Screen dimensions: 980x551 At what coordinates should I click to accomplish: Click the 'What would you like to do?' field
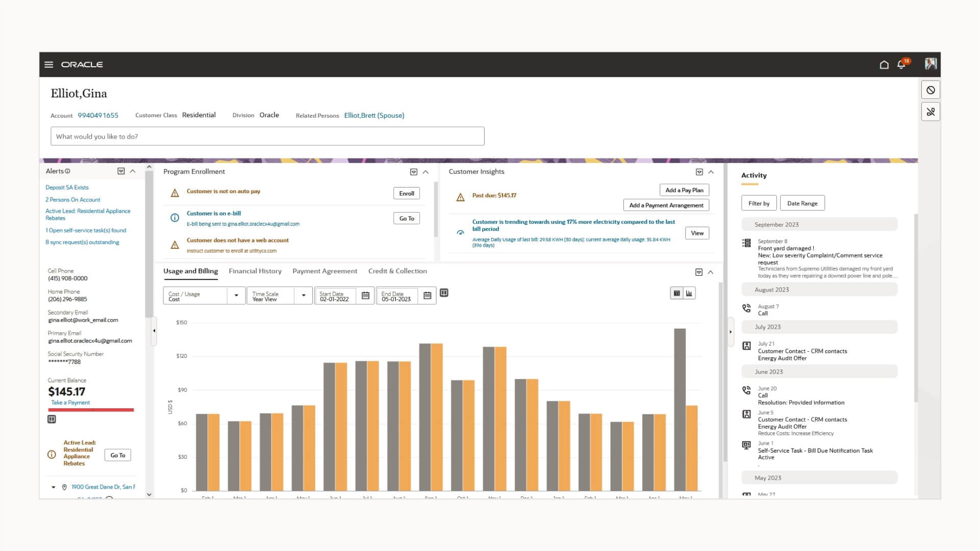267,137
